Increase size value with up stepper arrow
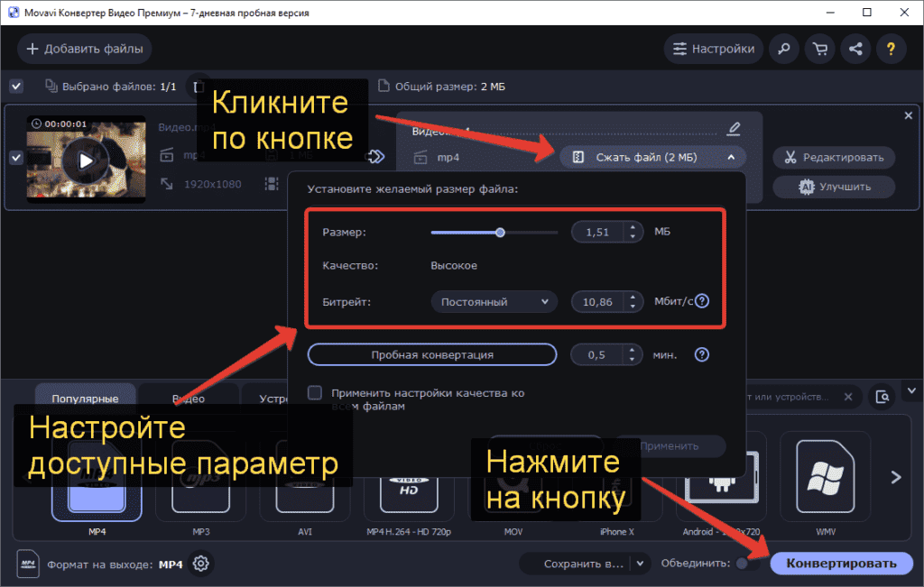Screen dimensions: 924x587 (x=633, y=226)
